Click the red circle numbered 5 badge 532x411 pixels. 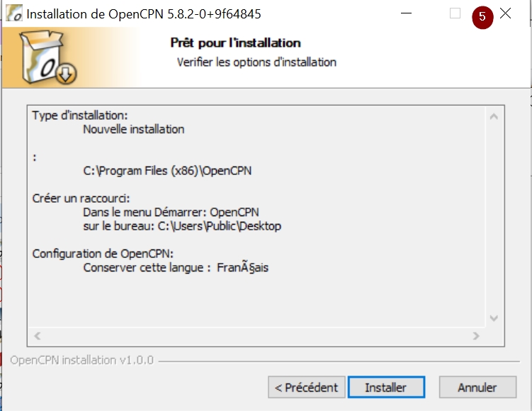pos(482,17)
